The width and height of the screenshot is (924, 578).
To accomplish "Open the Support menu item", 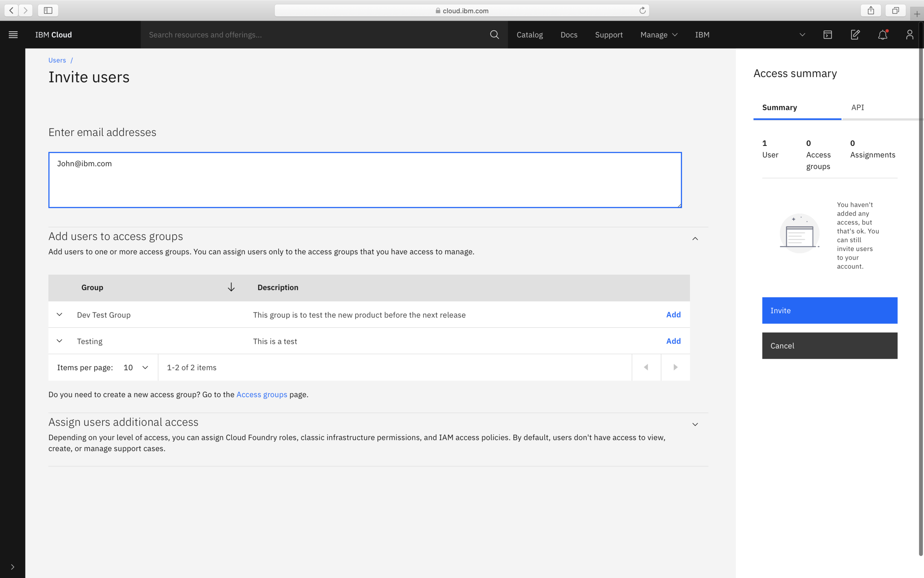I will 608,35.
